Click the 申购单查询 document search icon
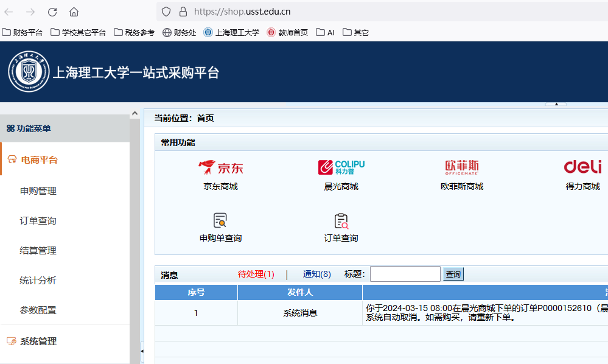This screenshot has height=364, width=608. [220, 220]
